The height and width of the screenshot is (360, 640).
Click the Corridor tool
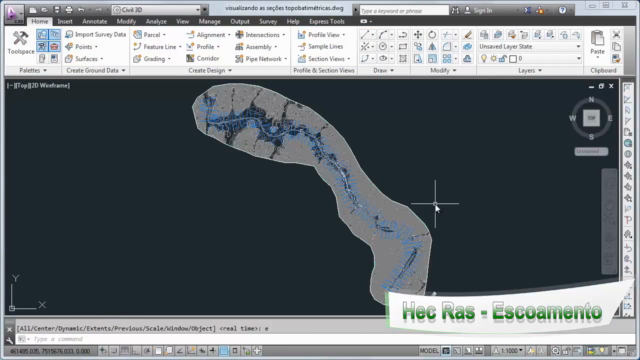(x=203, y=58)
